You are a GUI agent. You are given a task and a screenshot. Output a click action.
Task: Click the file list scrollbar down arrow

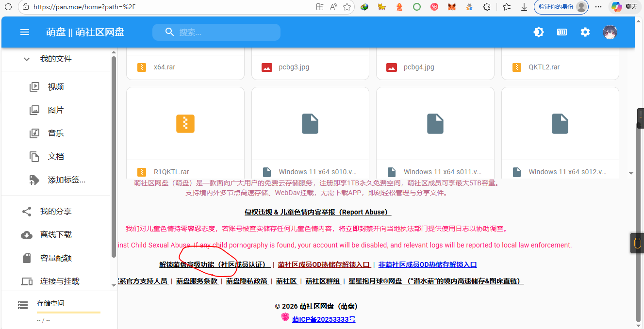(631, 173)
